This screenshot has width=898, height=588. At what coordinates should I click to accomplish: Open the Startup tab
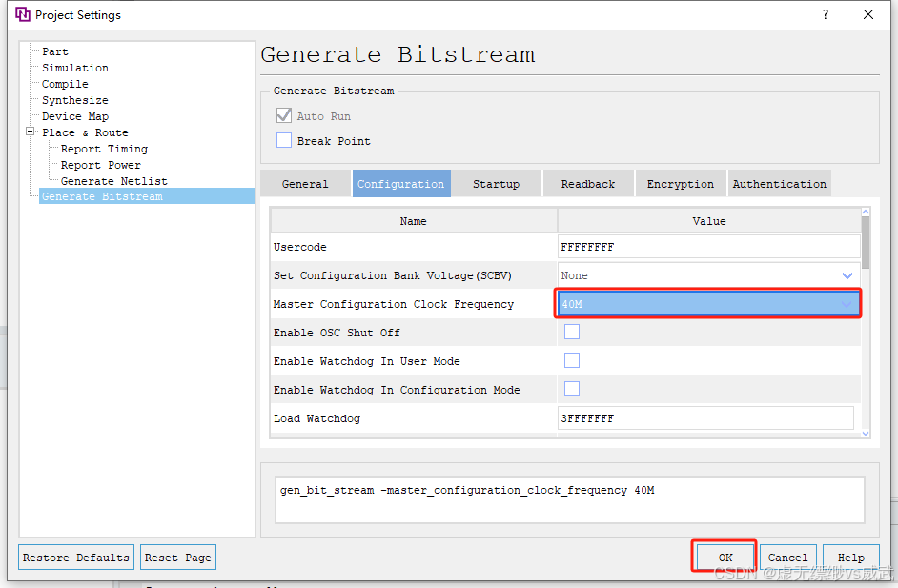496,184
